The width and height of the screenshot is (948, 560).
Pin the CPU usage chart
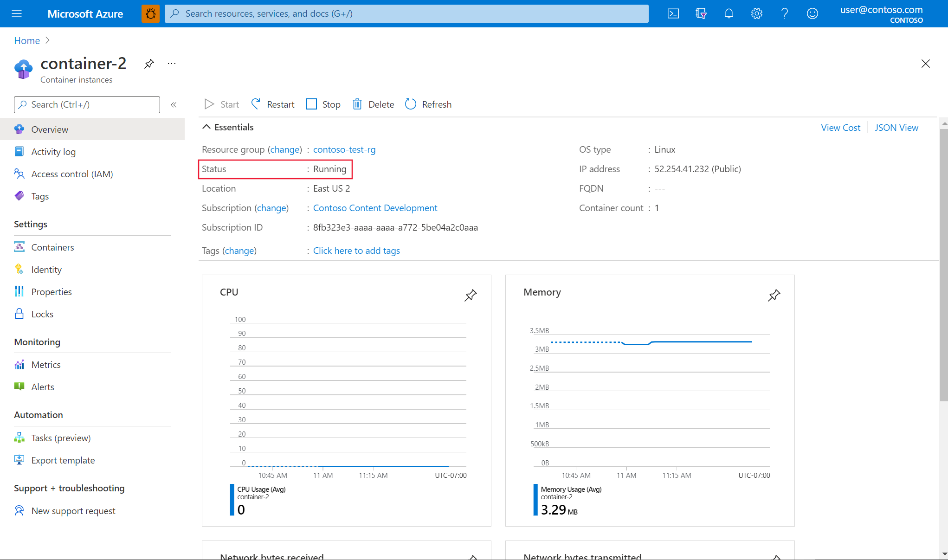(x=471, y=296)
